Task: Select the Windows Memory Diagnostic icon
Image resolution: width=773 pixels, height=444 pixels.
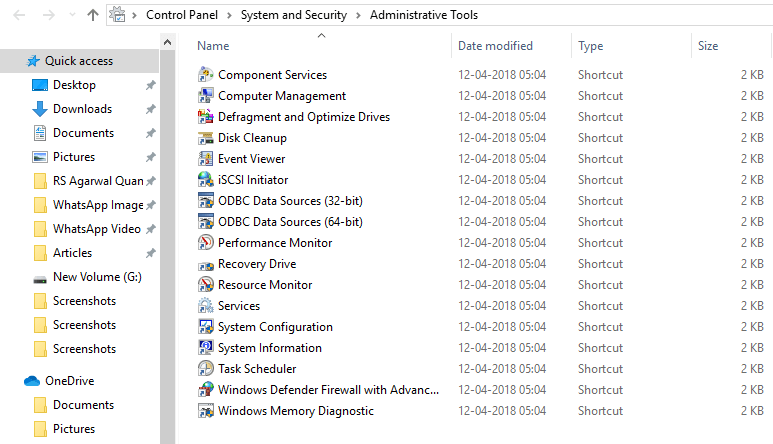Action: [x=206, y=411]
